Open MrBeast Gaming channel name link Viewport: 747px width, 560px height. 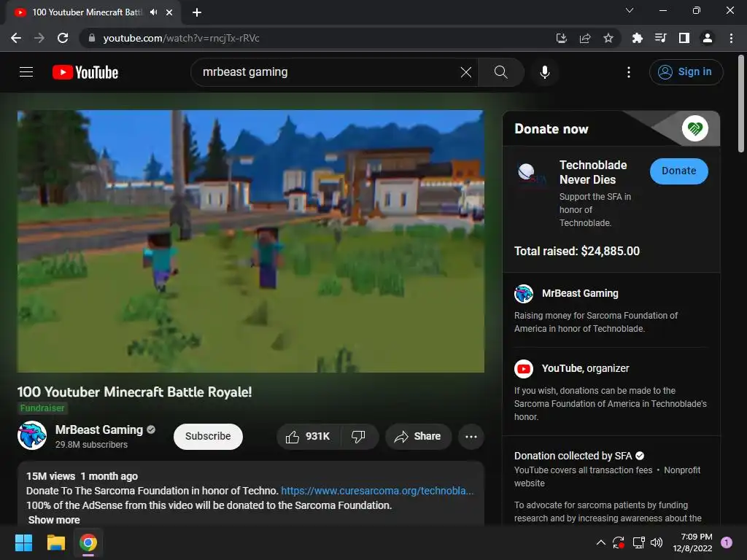[x=99, y=429]
